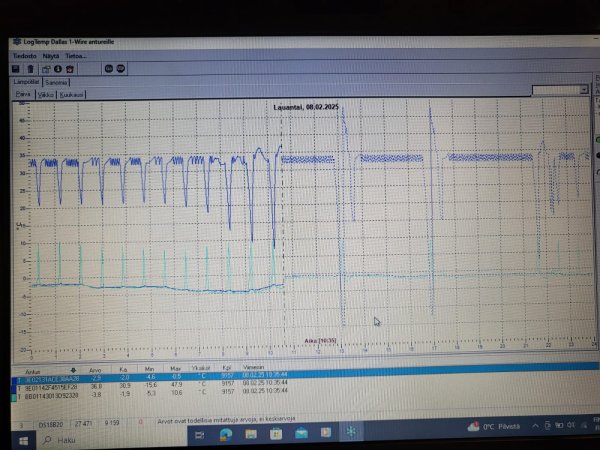Open the Näytä menu
Image resolution: width=600 pixels, height=450 pixels.
(x=50, y=56)
